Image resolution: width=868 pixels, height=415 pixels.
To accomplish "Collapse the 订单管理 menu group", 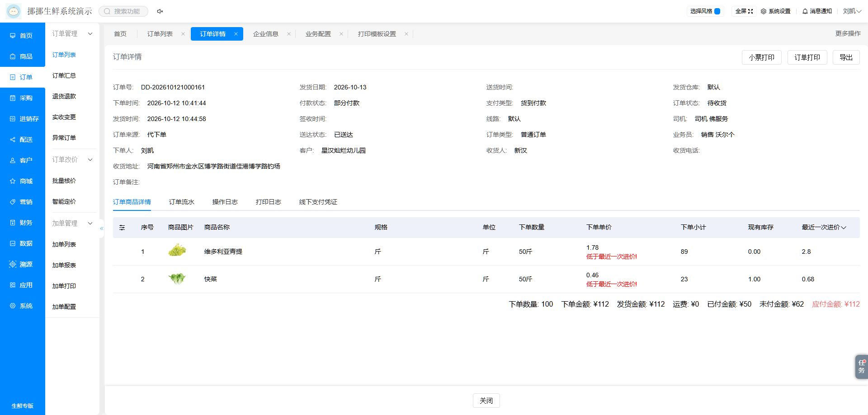I will [x=90, y=34].
